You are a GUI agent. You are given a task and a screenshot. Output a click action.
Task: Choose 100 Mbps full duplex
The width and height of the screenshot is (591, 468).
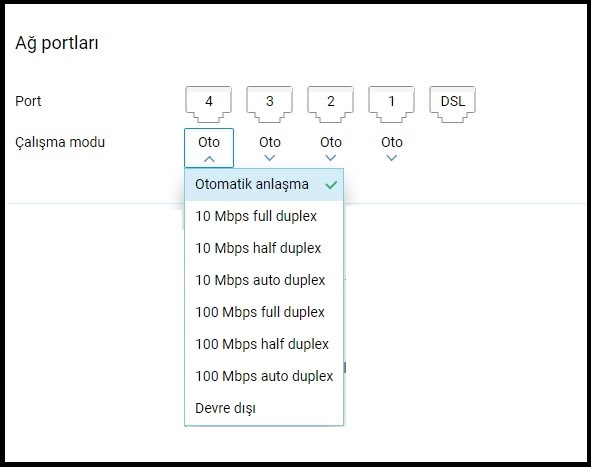(x=264, y=312)
